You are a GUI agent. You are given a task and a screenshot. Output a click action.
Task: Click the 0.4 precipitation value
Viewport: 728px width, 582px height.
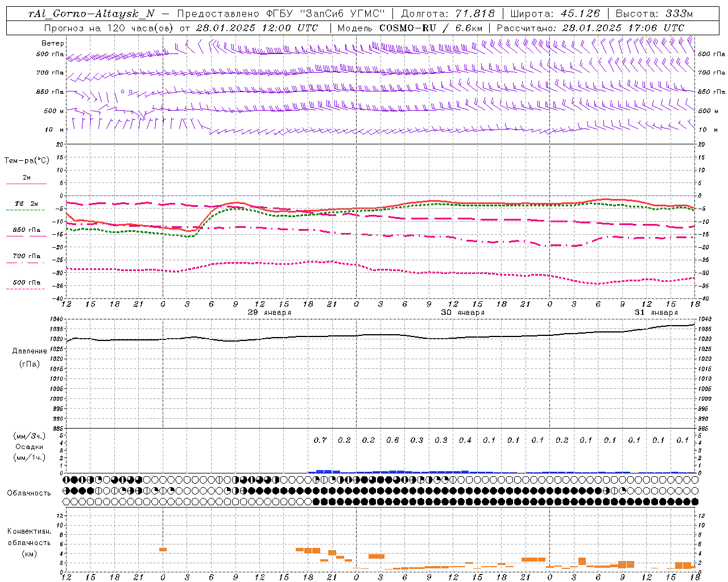[465, 440]
